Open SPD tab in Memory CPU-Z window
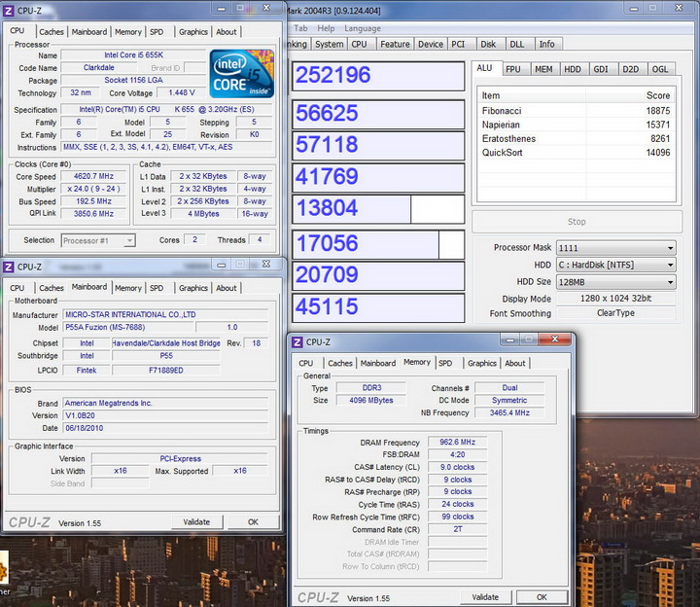 point(445,363)
